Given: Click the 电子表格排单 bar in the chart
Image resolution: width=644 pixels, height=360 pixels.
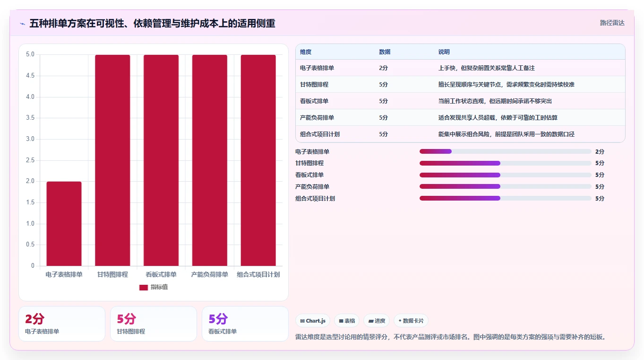Looking at the screenshot, I should (x=64, y=224).
